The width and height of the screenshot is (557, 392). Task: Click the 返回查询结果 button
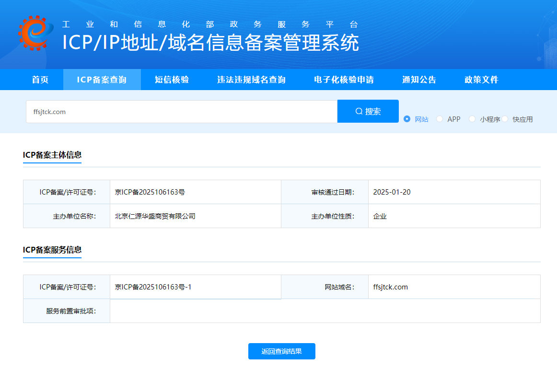point(282,351)
